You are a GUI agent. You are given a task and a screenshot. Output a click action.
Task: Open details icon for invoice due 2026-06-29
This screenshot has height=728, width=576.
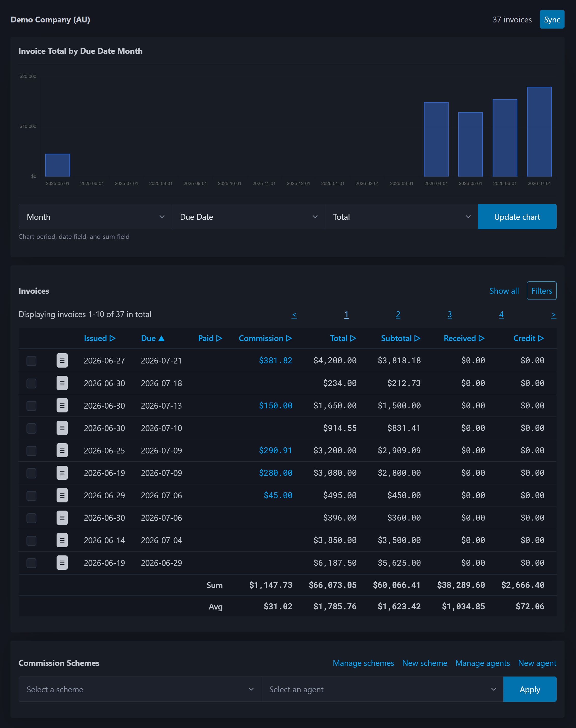tap(62, 563)
